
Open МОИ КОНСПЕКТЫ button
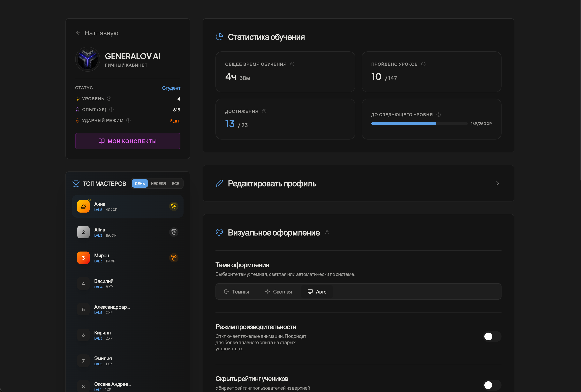127,141
